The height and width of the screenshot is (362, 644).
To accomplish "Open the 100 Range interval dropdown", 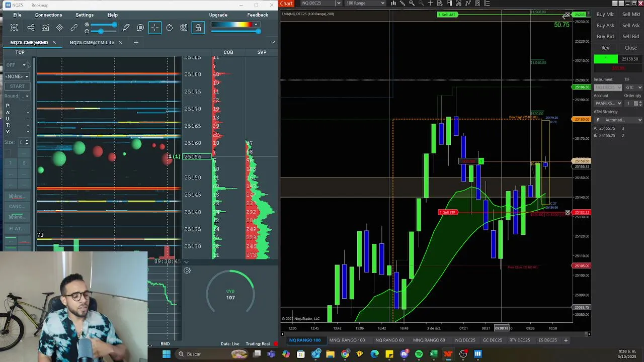I will point(365,3).
